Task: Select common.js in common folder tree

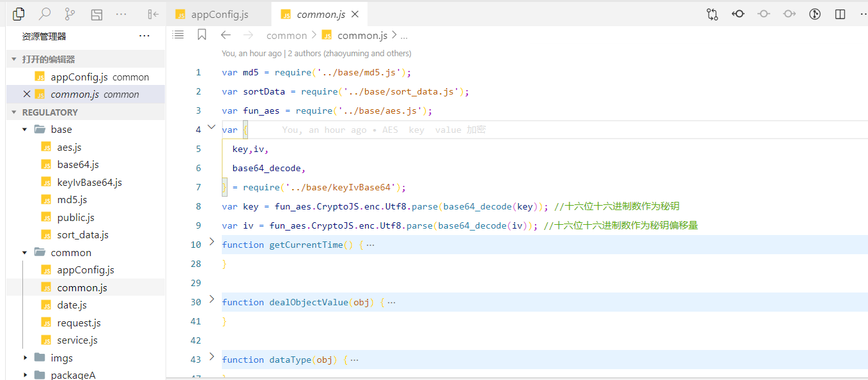Action: (82, 287)
